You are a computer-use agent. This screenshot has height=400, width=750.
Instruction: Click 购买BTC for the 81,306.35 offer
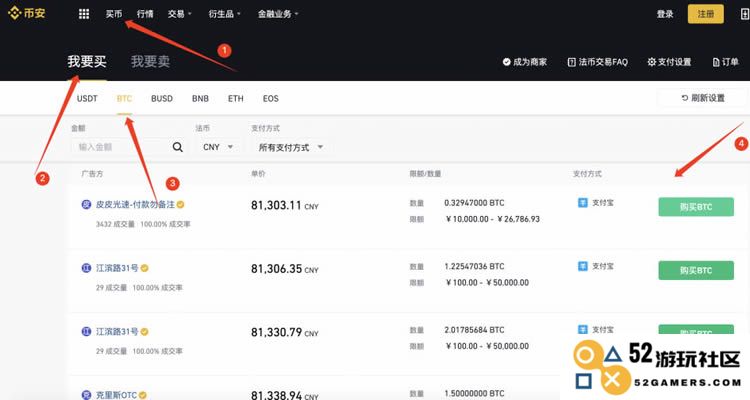pyautogui.click(x=696, y=270)
